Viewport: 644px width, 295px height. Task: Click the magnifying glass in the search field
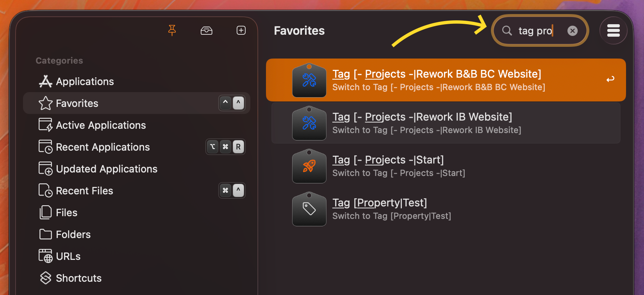[507, 30]
